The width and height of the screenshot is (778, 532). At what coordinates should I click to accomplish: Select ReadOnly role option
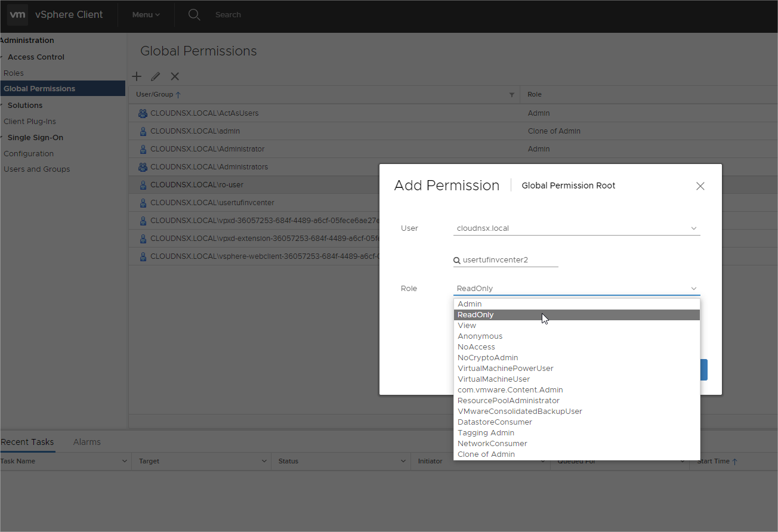(x=577, y=315)
